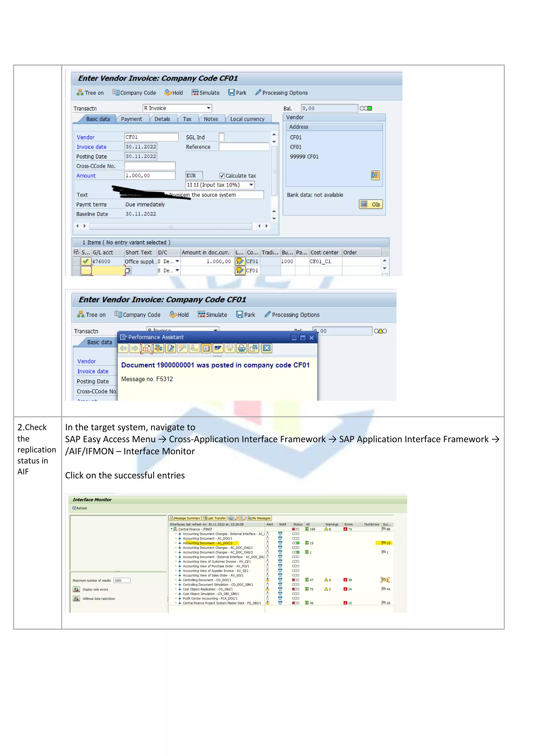Click into the Cross-CCode No. input field
Screen dimensions: 535x756
tap(150, 166)
